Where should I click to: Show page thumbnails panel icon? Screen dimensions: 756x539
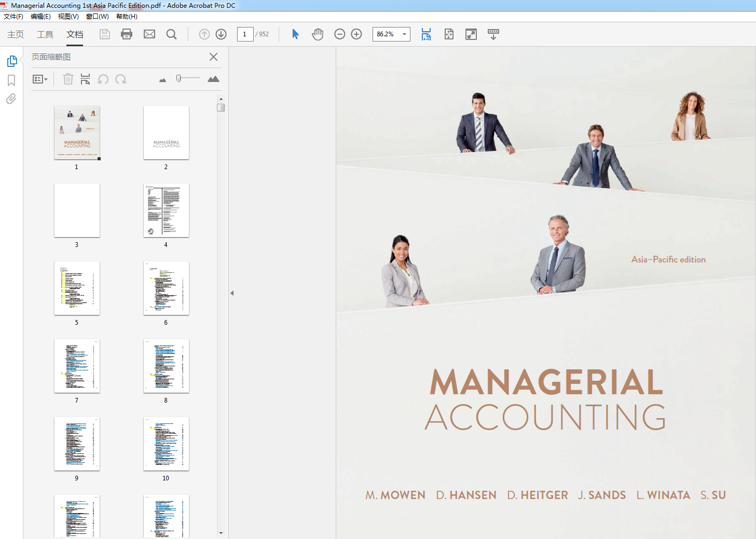[12, 61]
